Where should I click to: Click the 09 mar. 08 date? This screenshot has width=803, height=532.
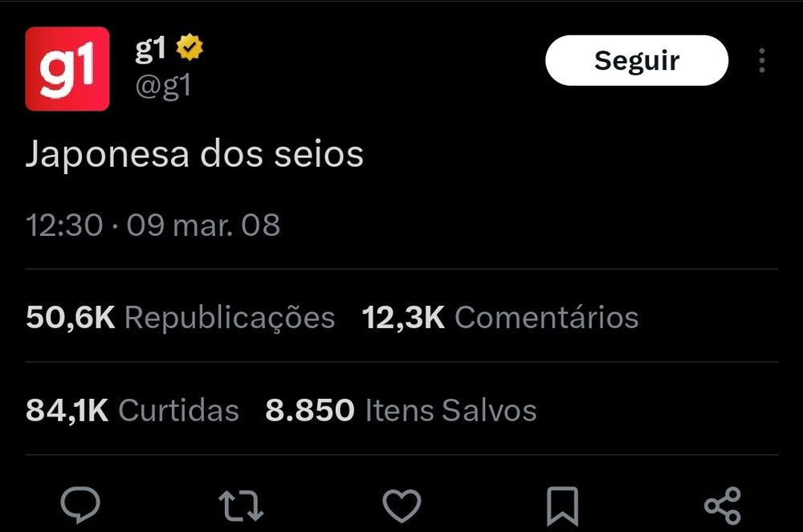pos(203,225)
